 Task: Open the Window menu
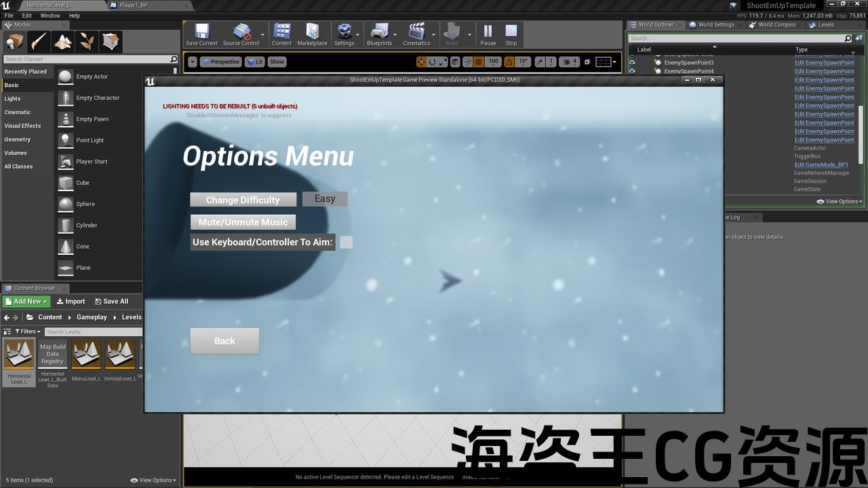(x=50, y=16)
